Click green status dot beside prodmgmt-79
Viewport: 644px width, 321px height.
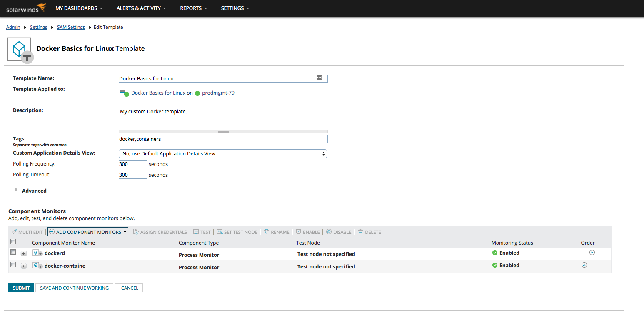[197, 93]
